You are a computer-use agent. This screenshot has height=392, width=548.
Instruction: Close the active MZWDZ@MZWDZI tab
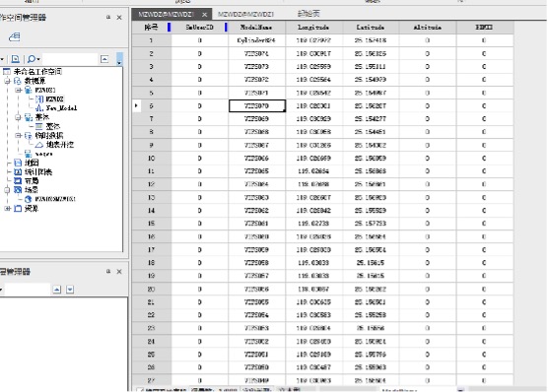pyautogui.click(x=204, y=15)
